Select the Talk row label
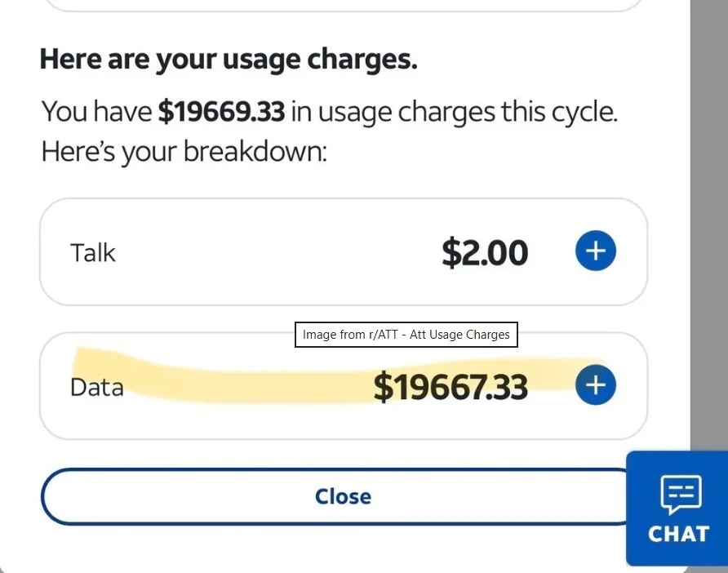728x573 pixels. [x=93, y=252]
